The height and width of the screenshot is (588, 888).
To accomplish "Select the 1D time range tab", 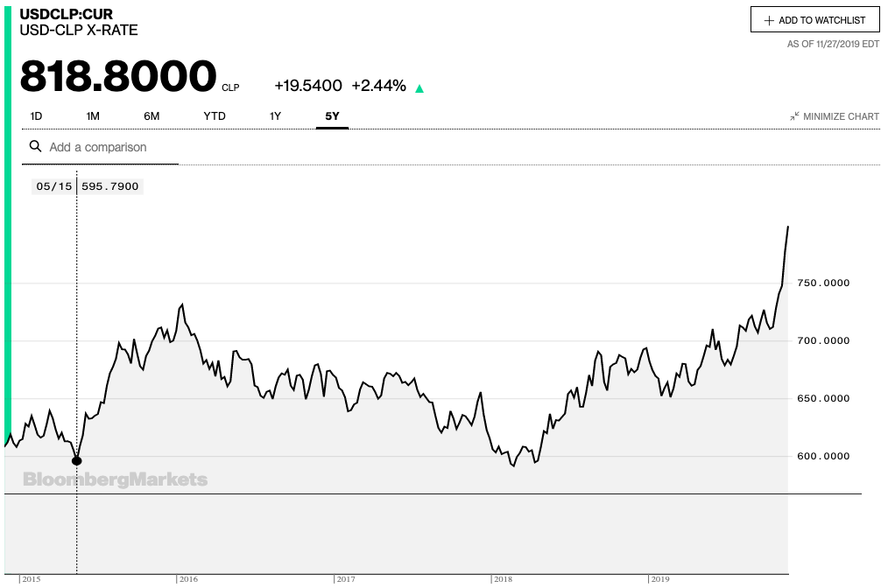I will (36, 116).
